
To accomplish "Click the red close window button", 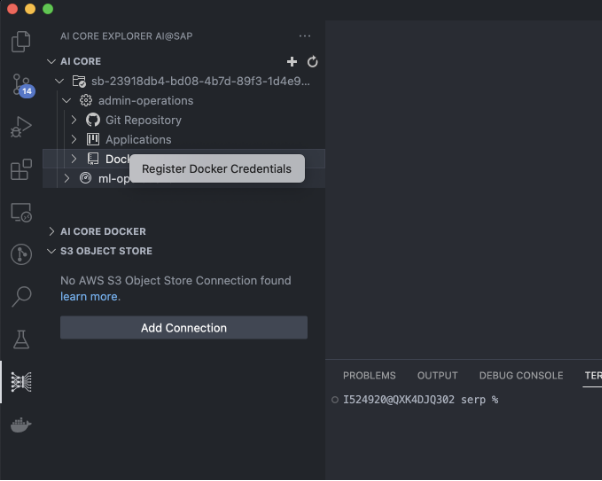I will click(x=13, y=9).
